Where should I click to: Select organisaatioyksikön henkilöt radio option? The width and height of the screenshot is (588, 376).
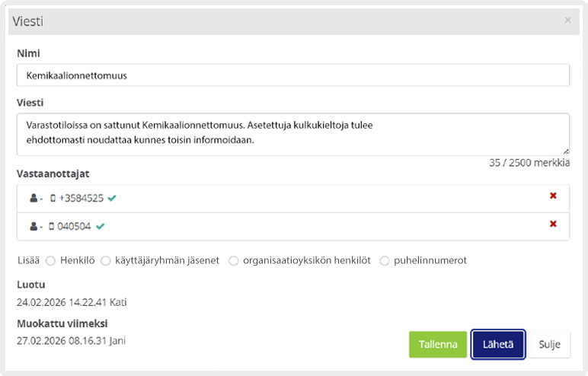tap(234, 260)
